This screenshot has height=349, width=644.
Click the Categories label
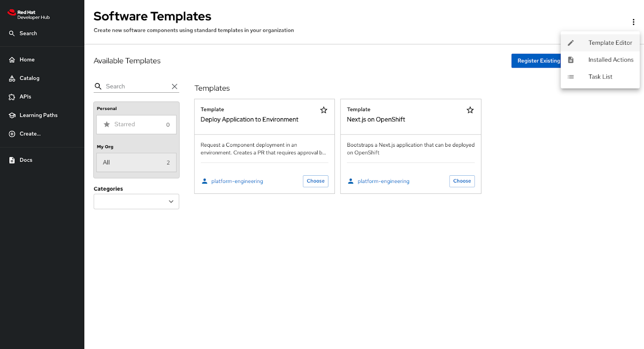click(108, 189)
